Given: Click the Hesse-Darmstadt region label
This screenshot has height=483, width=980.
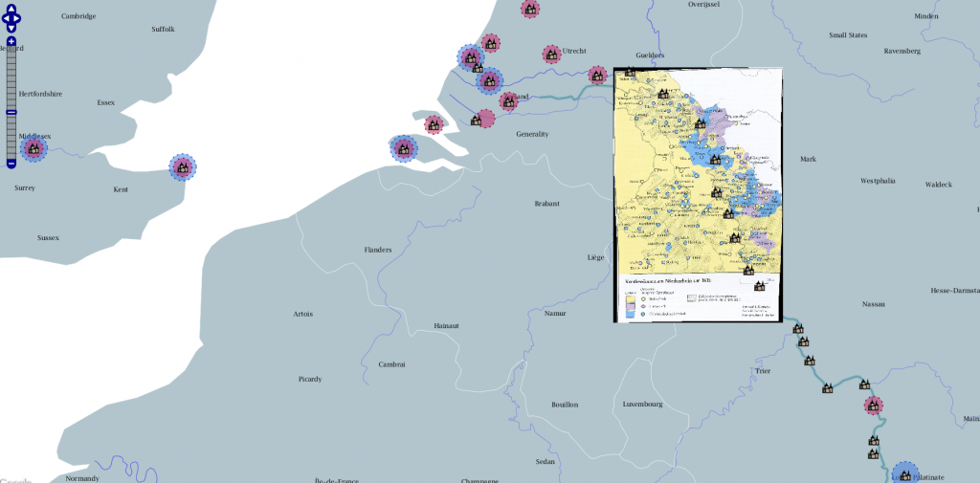Looking at the screenshot, I should (955, 291).
